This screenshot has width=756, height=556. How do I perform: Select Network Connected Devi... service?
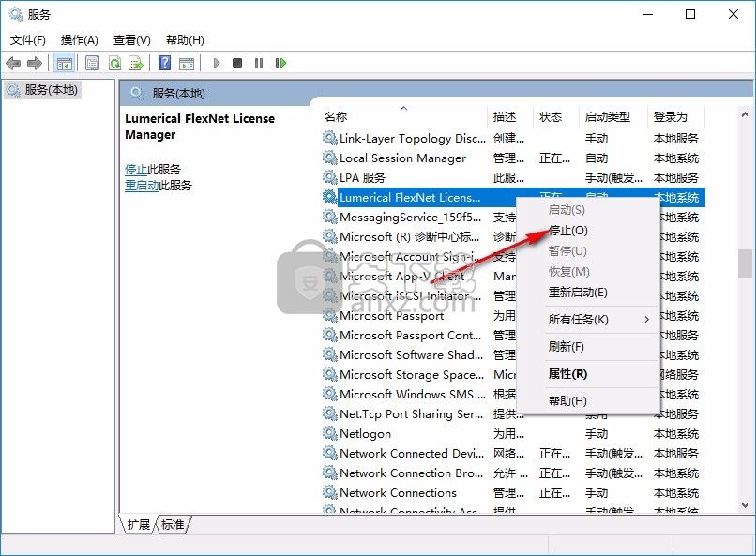pos(412,453)
